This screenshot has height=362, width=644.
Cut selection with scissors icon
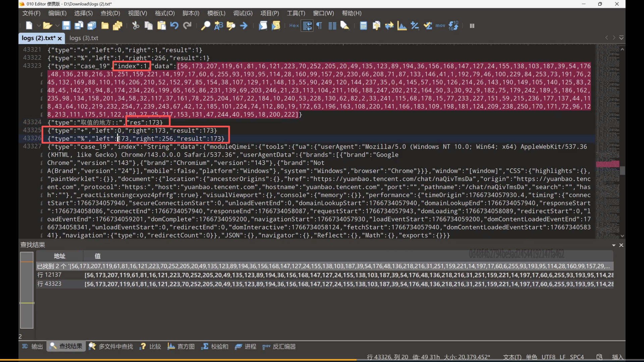(x=136, y=25)
